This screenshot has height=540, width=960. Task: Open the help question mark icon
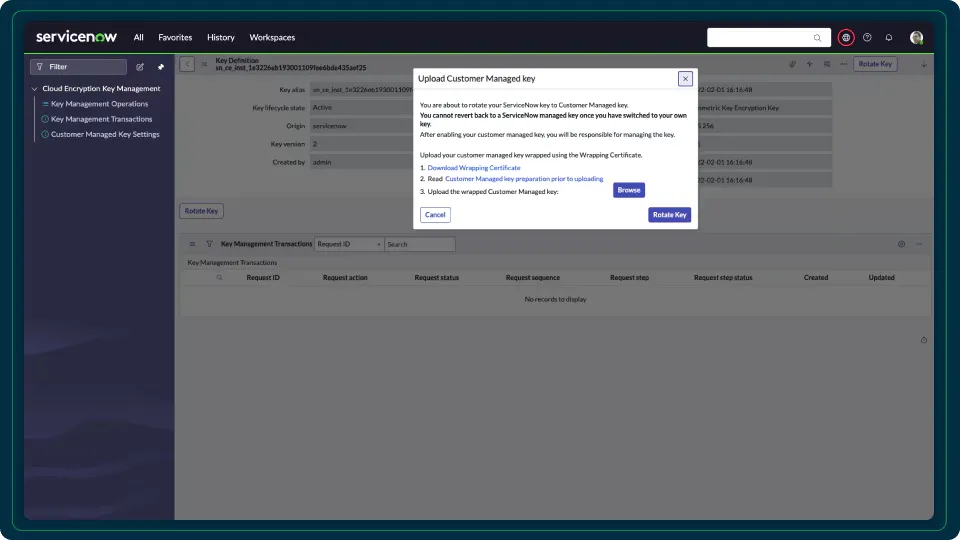click(867, 37)
